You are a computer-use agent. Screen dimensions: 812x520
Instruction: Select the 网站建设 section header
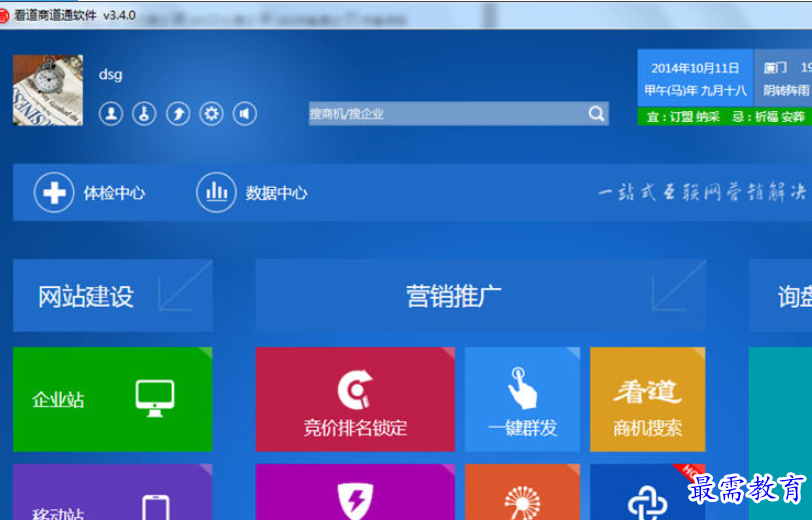pos(112,295)
